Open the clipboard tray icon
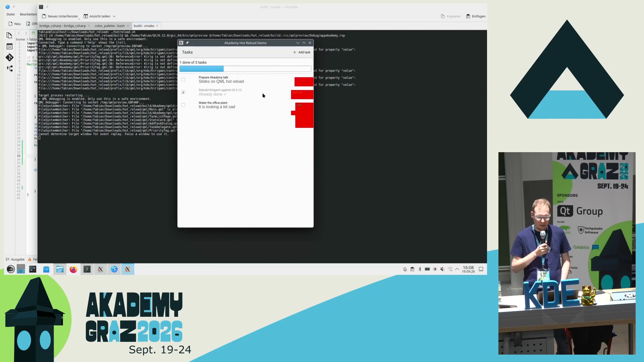Screen dimensions: 644x362 coord(412,269)
